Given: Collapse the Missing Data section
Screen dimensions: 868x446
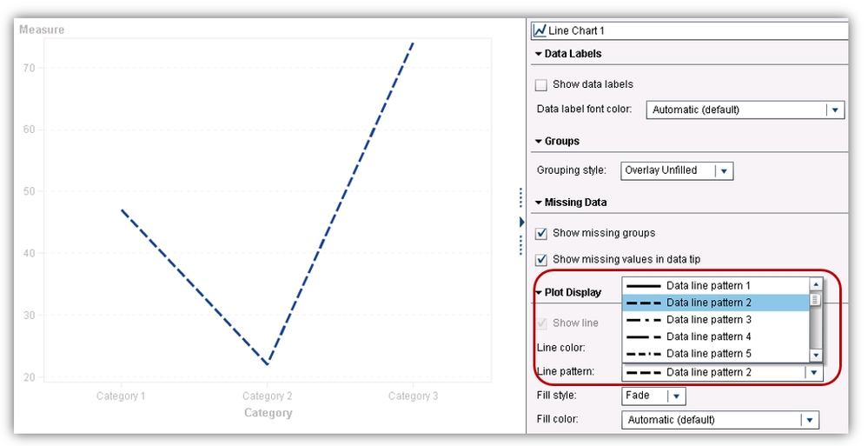Looking at the screenshot, I should 539,203.
